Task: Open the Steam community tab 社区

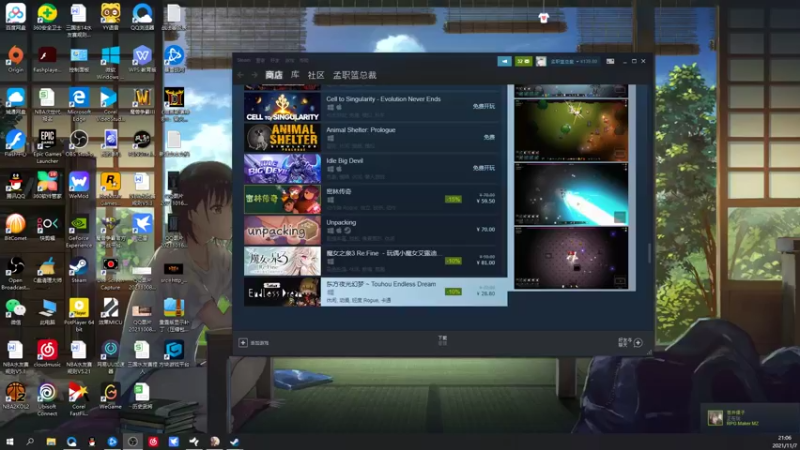Action: (x=316, y=75)
